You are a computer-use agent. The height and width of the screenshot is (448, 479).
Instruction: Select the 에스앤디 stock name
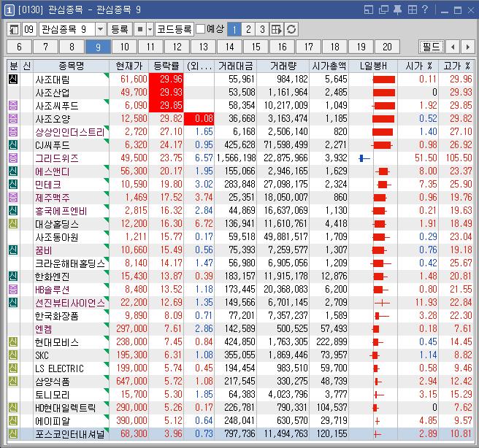click(53, 171)
